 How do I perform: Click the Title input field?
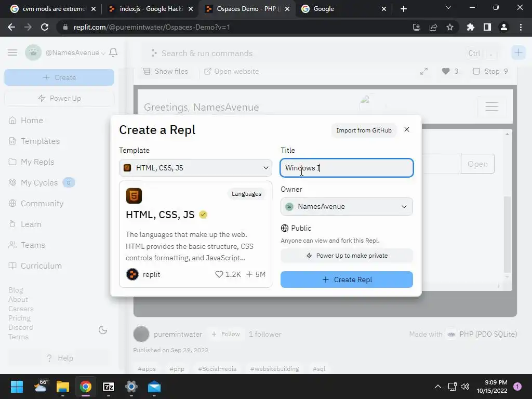tap(347, 168)
